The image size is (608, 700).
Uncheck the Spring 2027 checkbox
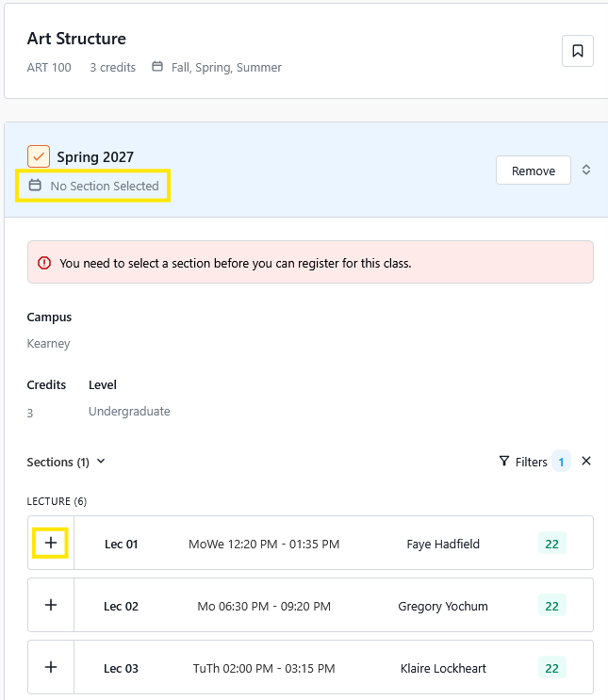point(39,156)
